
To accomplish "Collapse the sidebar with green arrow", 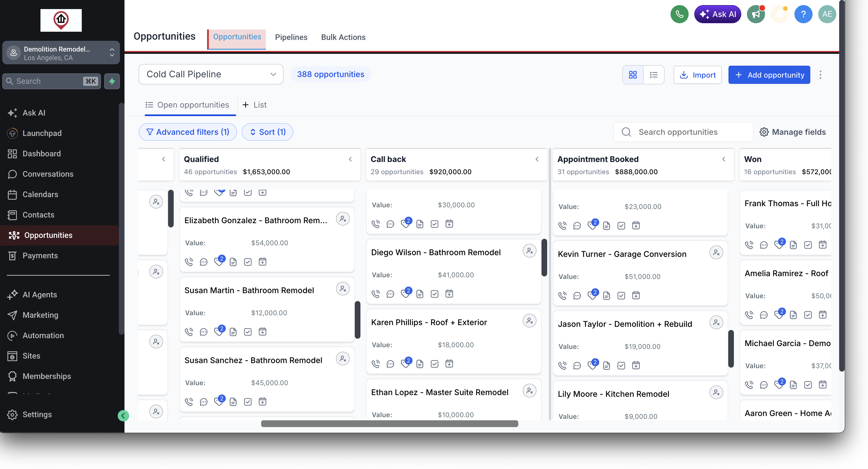I will 123,416.
